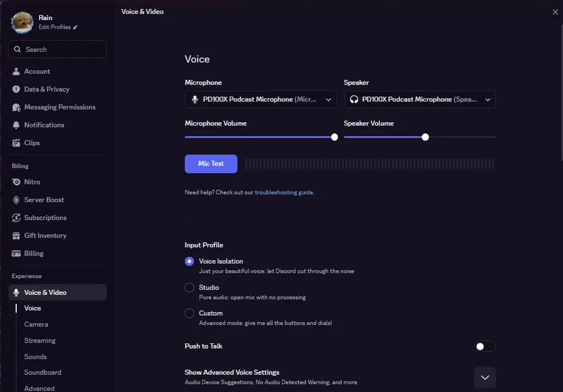The height and width of the screenshot is (392, 563).
Task: Click the Data & Privacy shield icon
Action: [16, 89]
